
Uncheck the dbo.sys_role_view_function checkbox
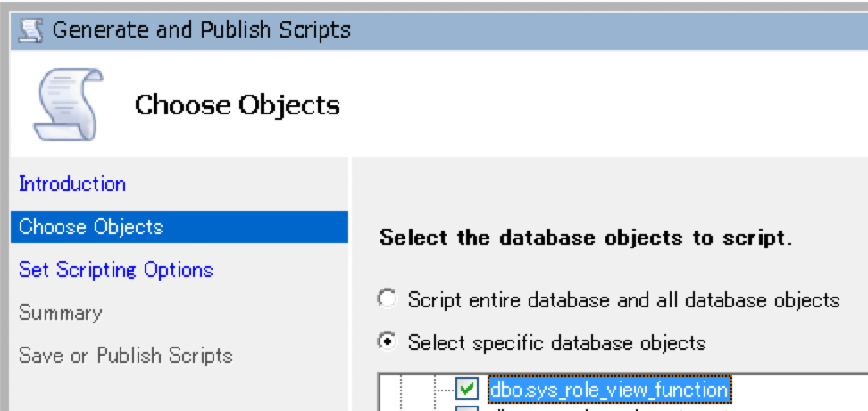(x=467, y=389)
